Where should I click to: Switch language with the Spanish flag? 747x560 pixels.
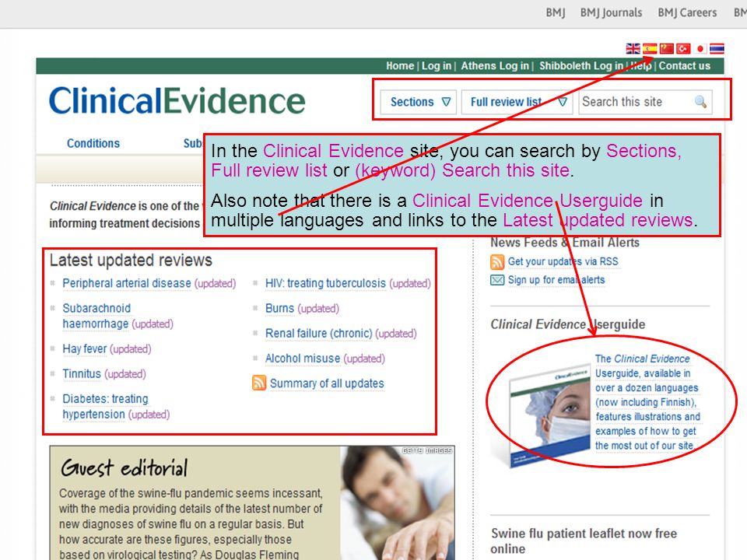click(650, 48)
